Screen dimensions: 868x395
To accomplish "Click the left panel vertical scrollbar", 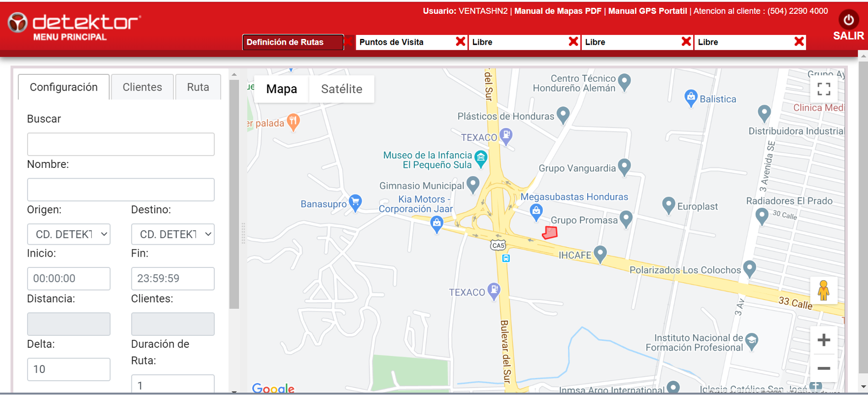I will tap(234, 194).
